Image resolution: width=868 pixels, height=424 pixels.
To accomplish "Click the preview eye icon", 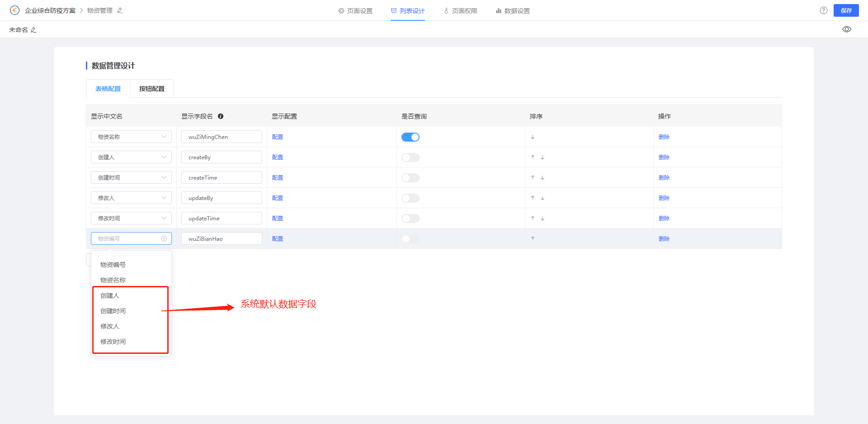I will (847, 29).
